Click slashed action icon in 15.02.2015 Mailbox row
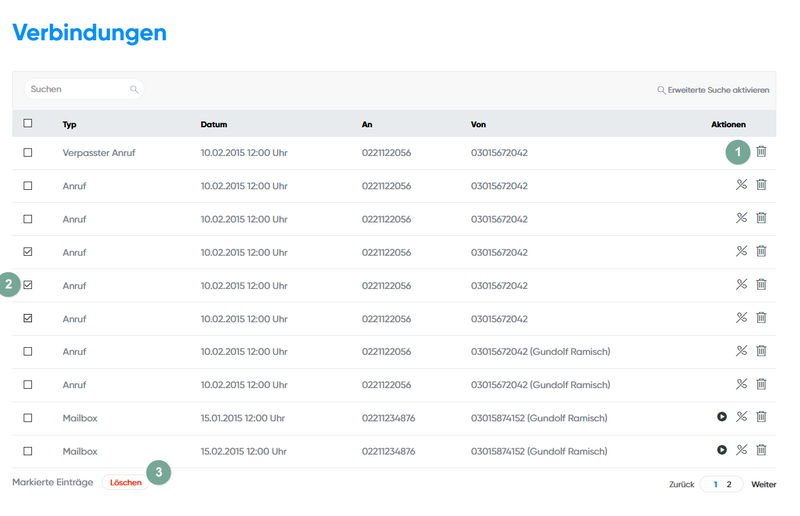Viewport: 800px width, 516px height. 742,450
